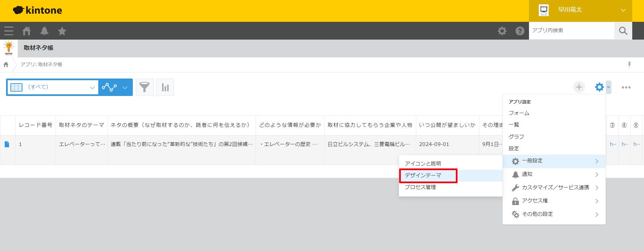Open record 1 details file icon
This screenshot has height=251, width=644.
[7, 144]
